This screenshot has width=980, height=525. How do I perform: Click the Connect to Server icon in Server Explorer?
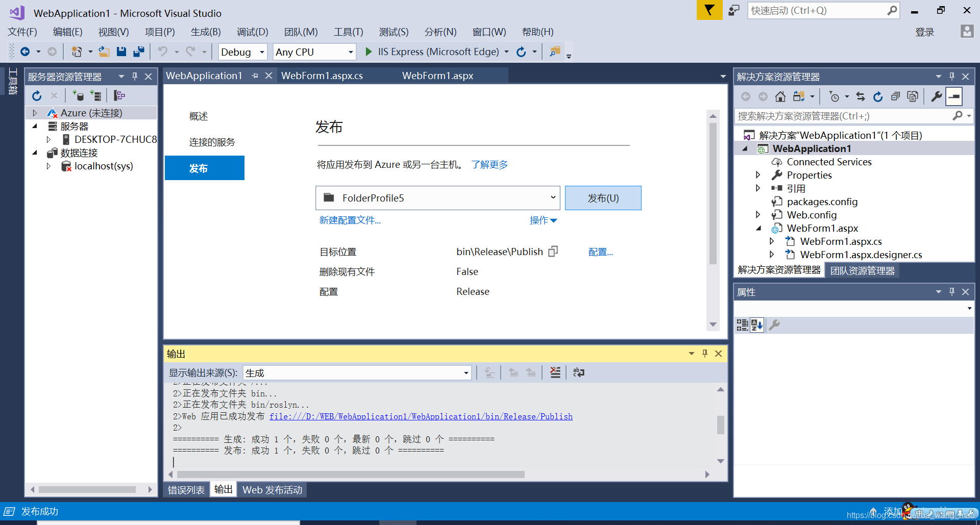95,95
